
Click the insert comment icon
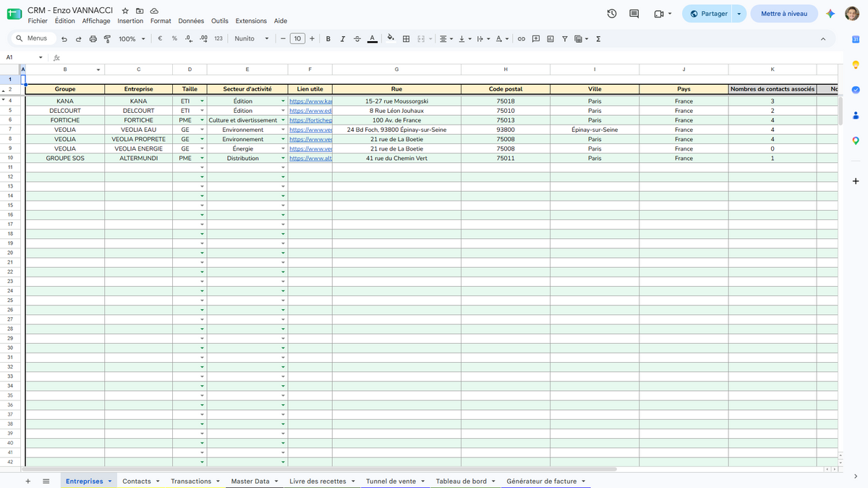pos(536,39)
